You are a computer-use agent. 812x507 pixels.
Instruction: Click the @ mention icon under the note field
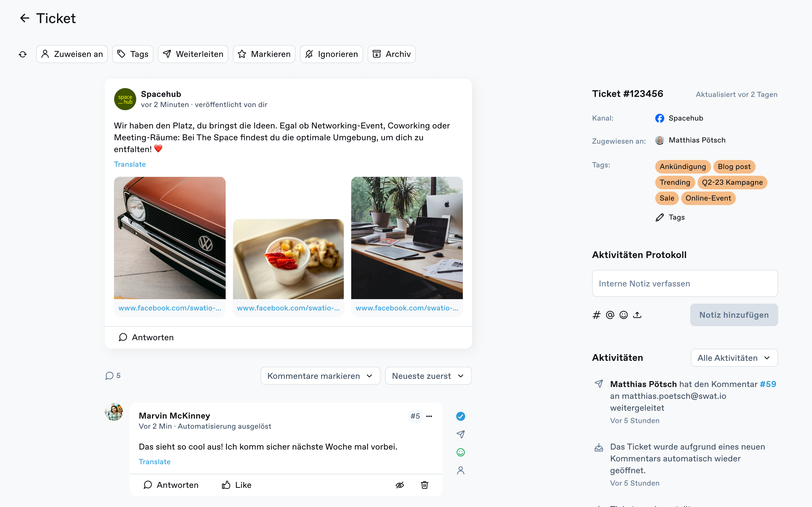click(610, 315)
